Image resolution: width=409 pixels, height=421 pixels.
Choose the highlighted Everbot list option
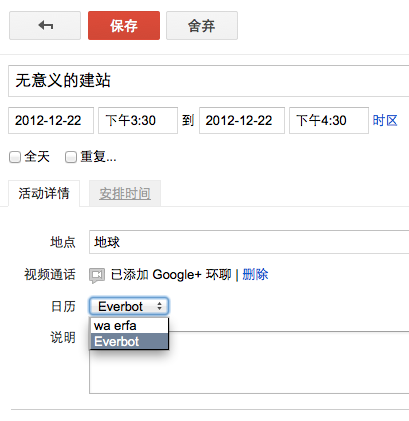click(129, 341)
